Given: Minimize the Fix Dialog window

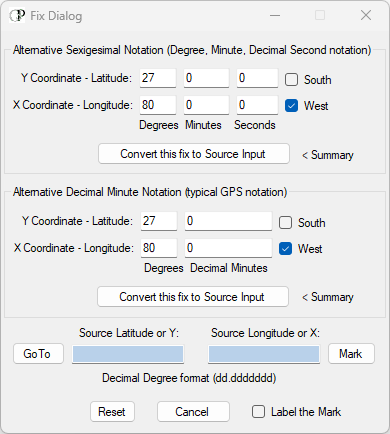Looking at the screenshot, I should click(x=275, y=15).
